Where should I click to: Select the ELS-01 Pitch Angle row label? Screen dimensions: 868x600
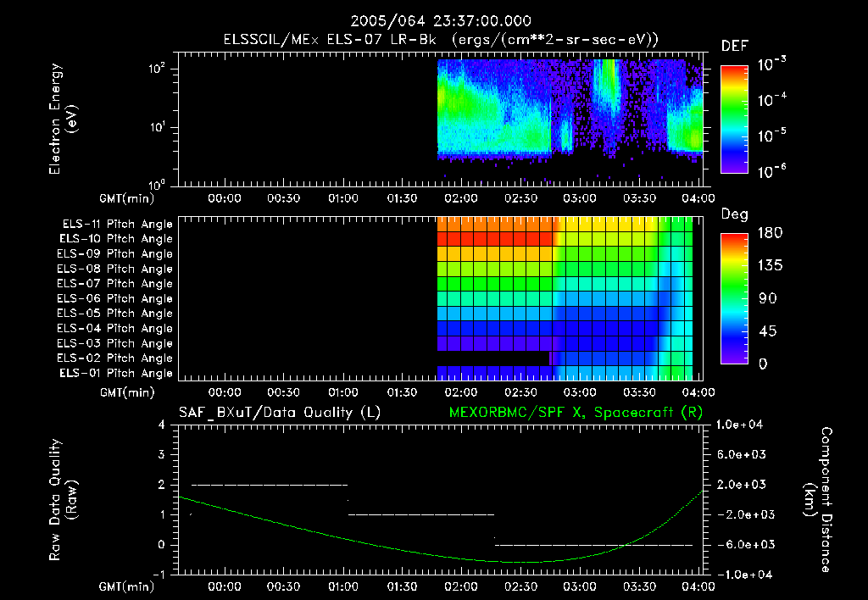point(116,374)
